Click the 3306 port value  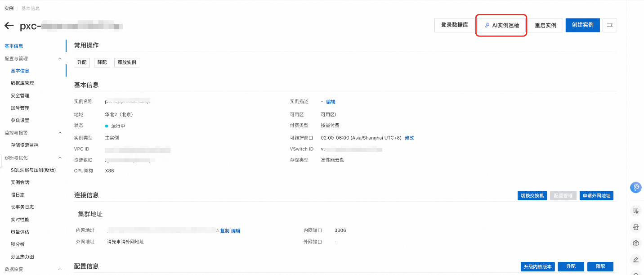[x=340, y=230]
